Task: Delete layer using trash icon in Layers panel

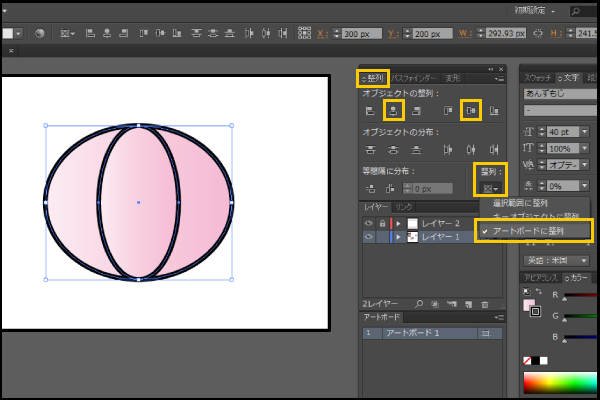Action: pyautogui.click(x=484, y=302)
